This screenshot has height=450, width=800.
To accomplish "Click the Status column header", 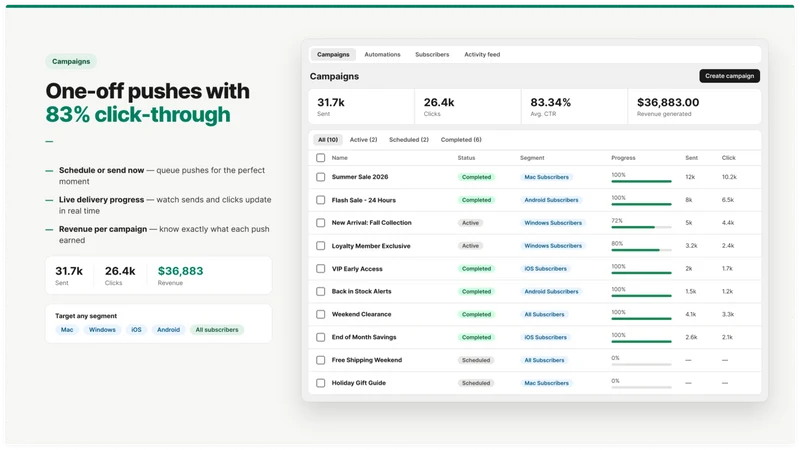I will point(466,158).
